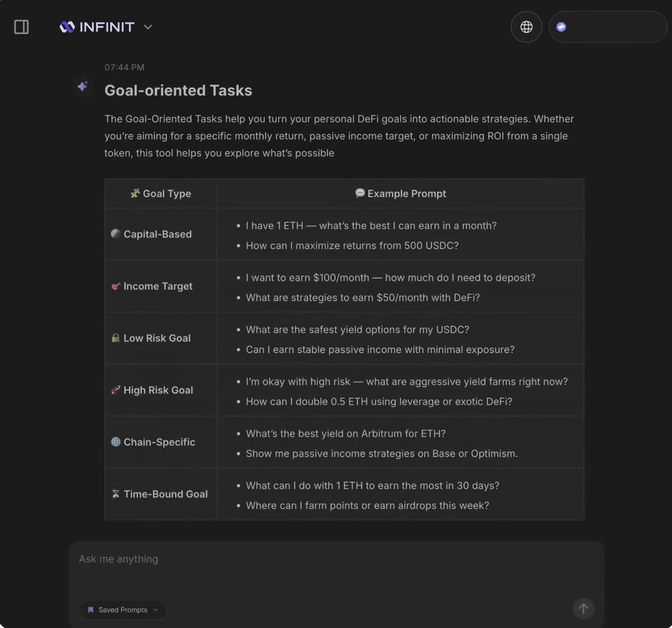This screenshot has width=672, height=628.
Task: Click the lock icon beside Low Risk Goal
Action: 116,338
